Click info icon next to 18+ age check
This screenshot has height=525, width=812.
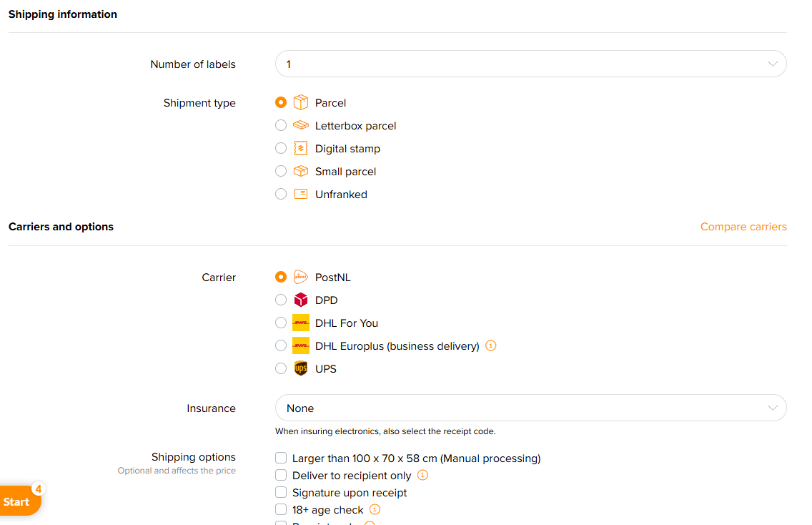point(375,510)
